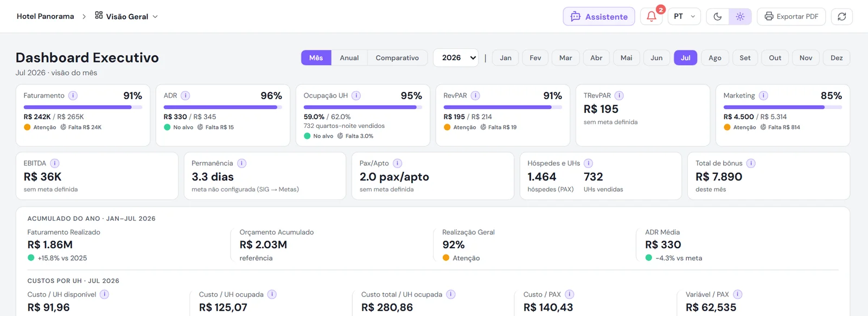The height and width of the screenshot is (316, 868).
Task: Select light mode with the sun icon
Action: click(x=740, y=16)
